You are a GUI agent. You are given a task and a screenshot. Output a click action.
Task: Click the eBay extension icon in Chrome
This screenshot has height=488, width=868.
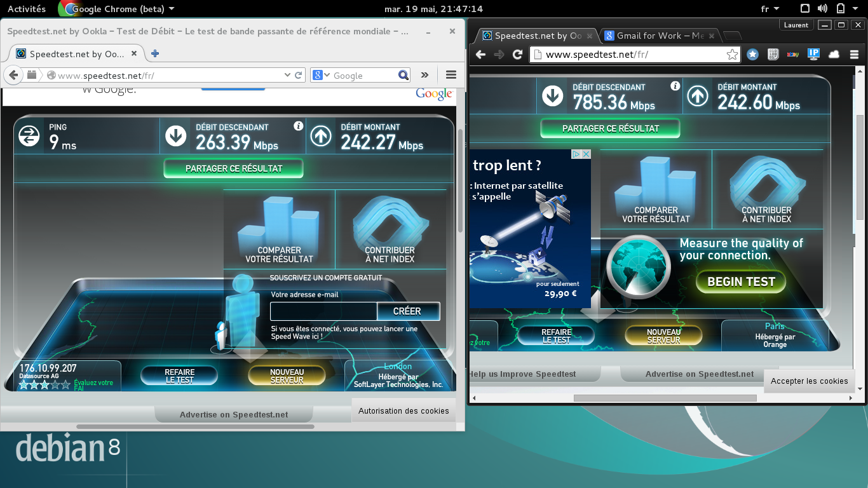tap(793, 55)
